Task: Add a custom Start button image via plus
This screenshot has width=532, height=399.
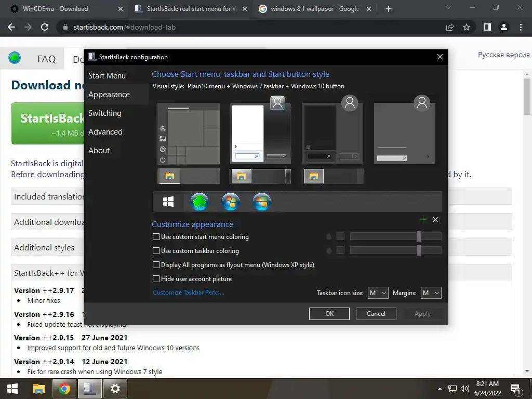Action: [x=423, y=220]
